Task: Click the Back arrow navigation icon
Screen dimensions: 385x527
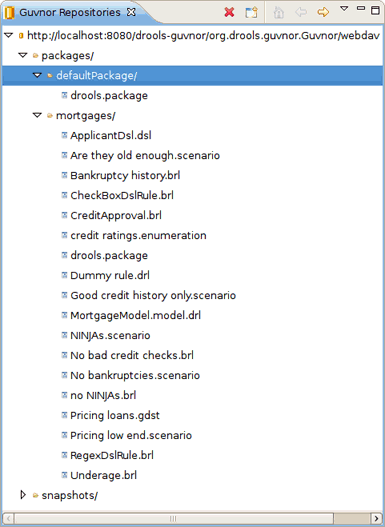Action: [301, 12]
